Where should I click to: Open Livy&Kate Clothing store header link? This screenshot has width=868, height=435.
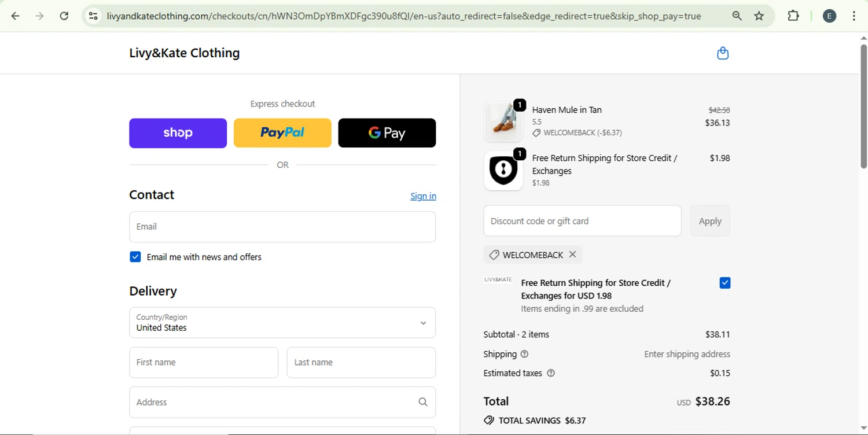[x=185, y=53]
